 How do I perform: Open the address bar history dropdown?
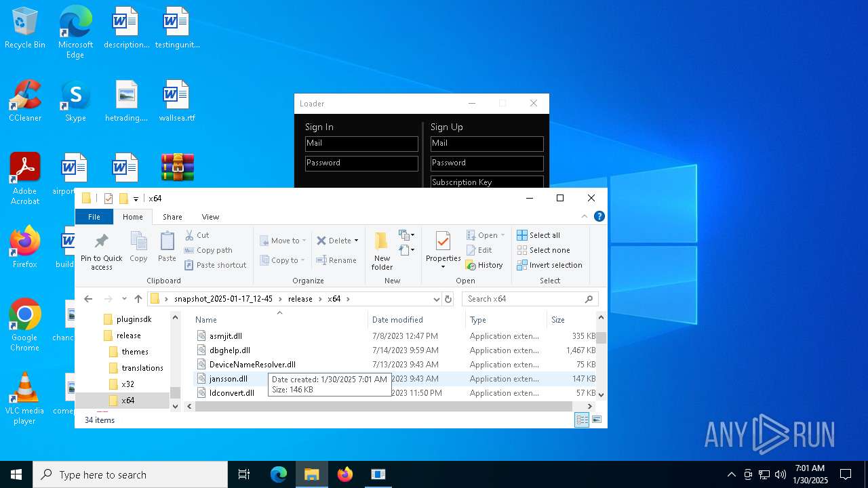tap(436, 299)
